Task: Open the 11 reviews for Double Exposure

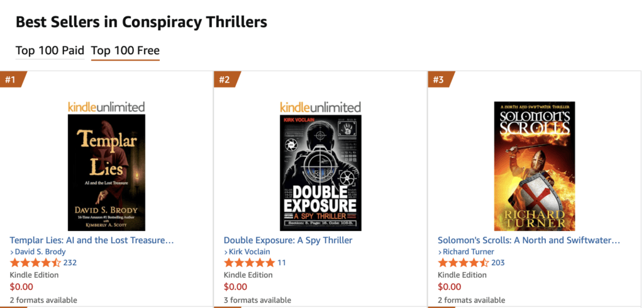Action: pyautogui.click(x=282, y=263)
